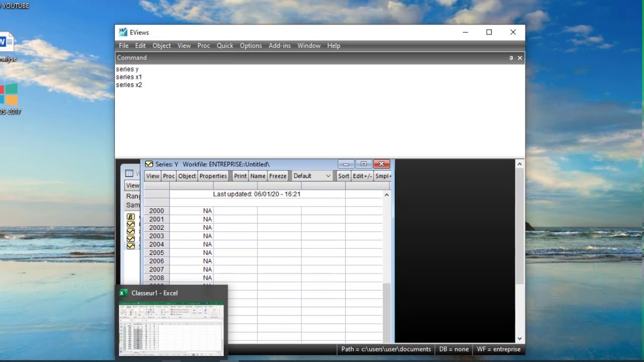Open the Edit menu
644x362 pixels.
click(140, 46)
